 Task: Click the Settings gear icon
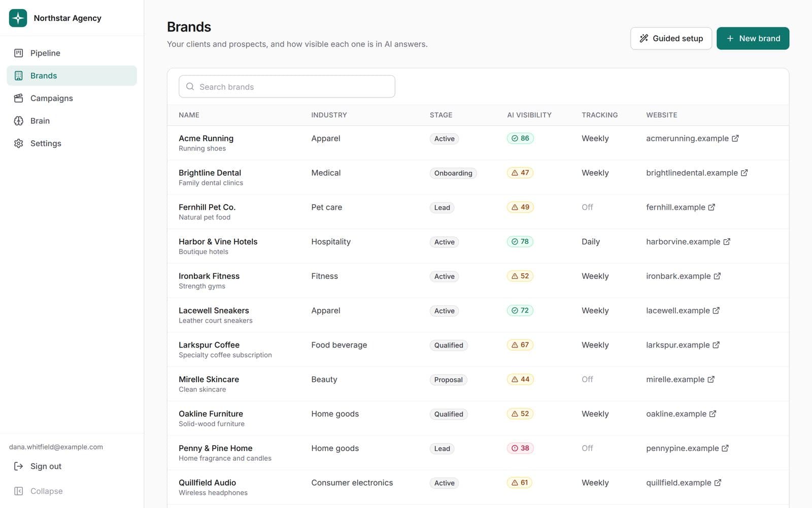point(19,143)
